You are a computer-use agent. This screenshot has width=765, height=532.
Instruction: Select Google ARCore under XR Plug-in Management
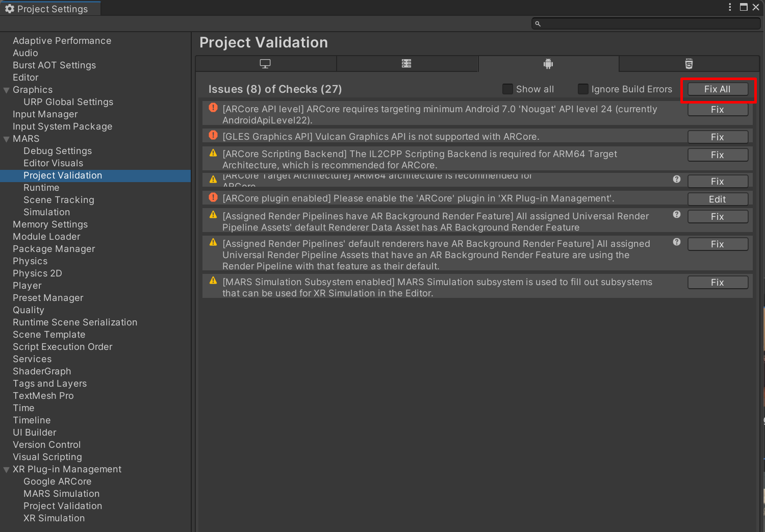[57, 482]
